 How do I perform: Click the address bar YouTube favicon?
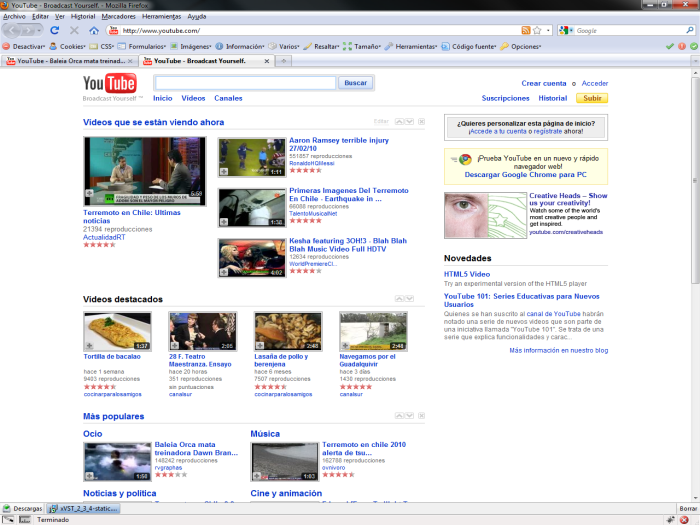(113, 30)
